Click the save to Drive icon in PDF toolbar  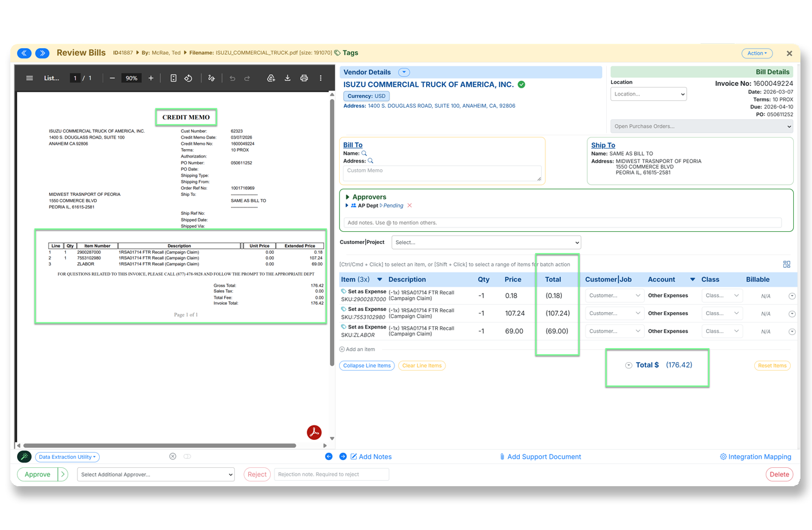point(271,78)
